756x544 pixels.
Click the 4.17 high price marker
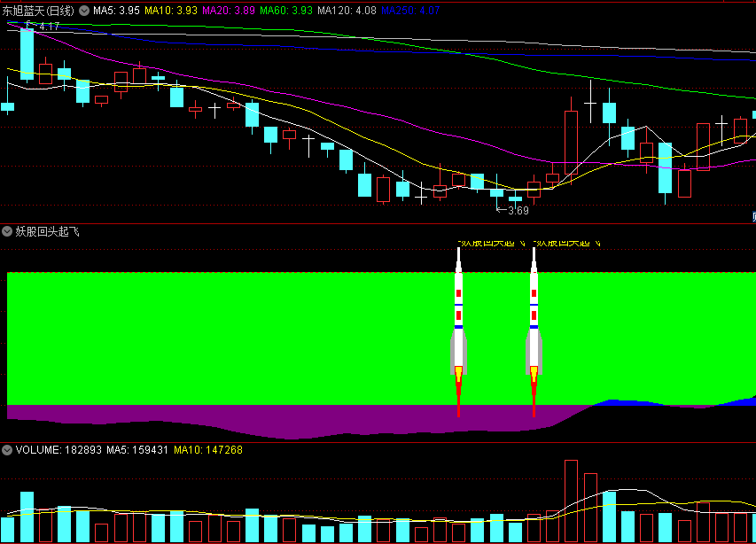(x=49, y=26)
